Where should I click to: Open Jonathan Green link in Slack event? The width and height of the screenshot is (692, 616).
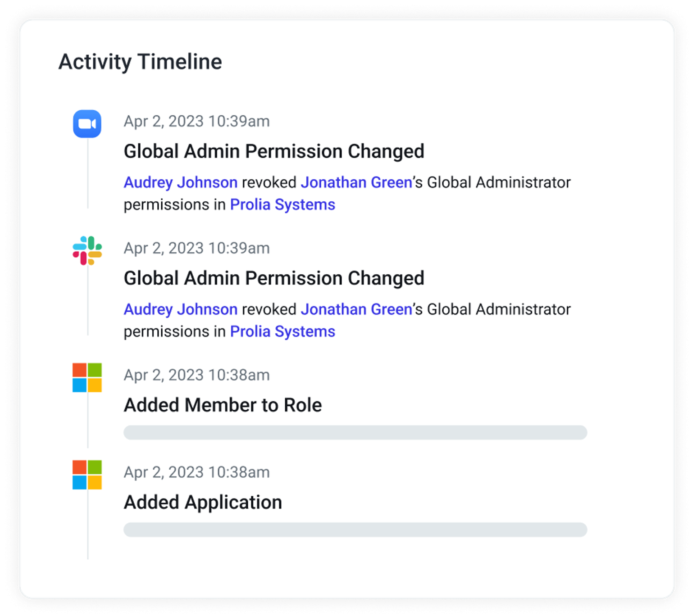356,309
